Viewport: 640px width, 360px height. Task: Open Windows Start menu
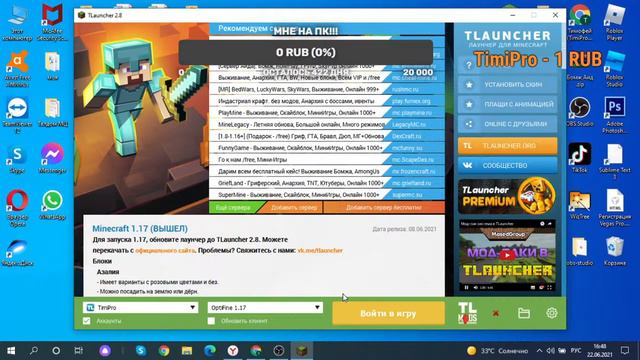point(11,351)
